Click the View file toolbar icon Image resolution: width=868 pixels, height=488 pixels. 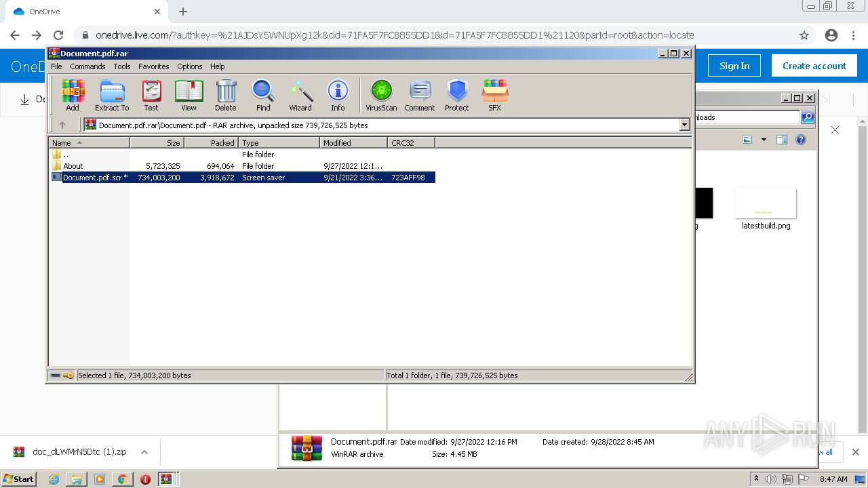pos(189,95)
